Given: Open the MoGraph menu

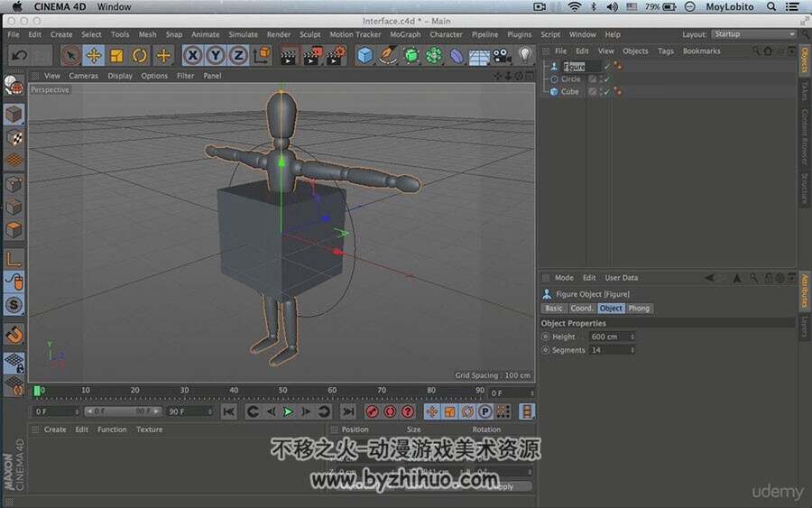Looking at the screenshot, I should 405,34.
